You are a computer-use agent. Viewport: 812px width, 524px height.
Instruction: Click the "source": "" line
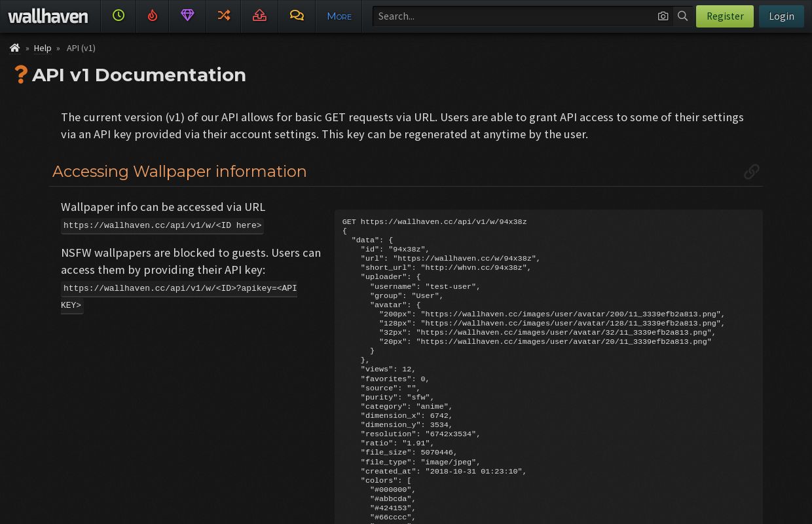pos(390,388)
